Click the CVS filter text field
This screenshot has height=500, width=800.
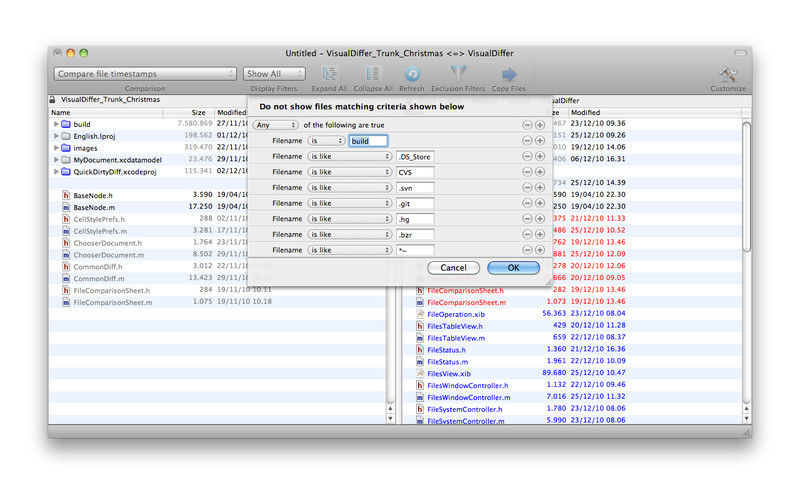click(415, 172)
